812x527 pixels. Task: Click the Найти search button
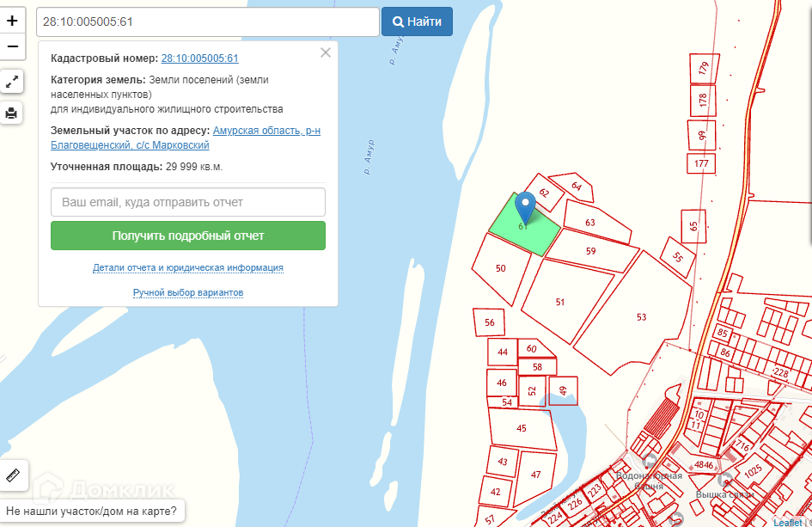(x=417, y=21)
